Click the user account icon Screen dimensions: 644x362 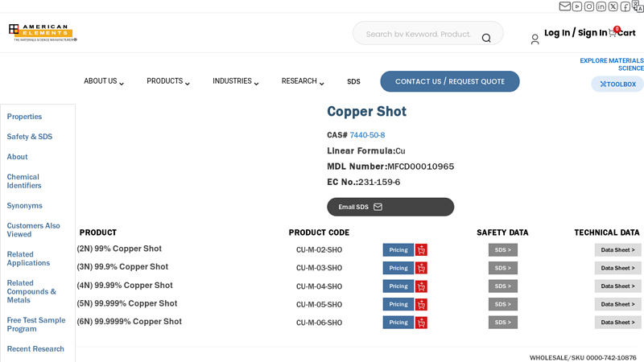pyautogui.click(x=535, y=39)
